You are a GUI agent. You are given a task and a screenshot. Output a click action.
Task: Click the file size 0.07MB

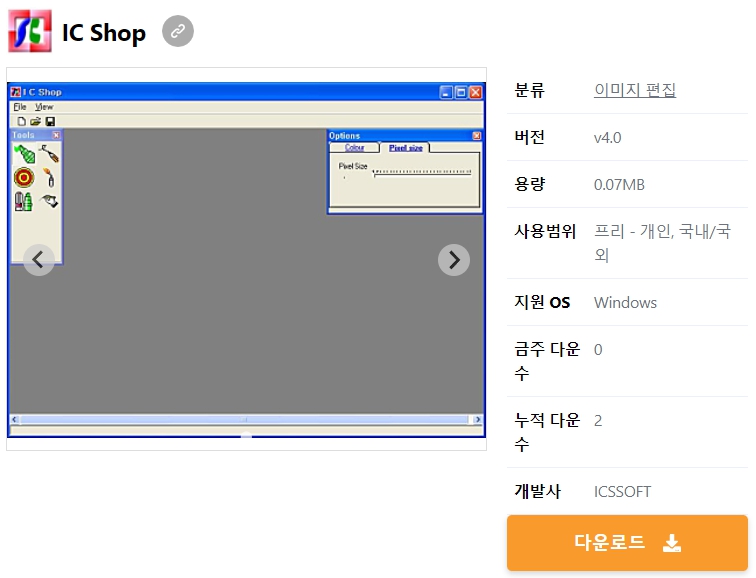(x=619, y=185)
